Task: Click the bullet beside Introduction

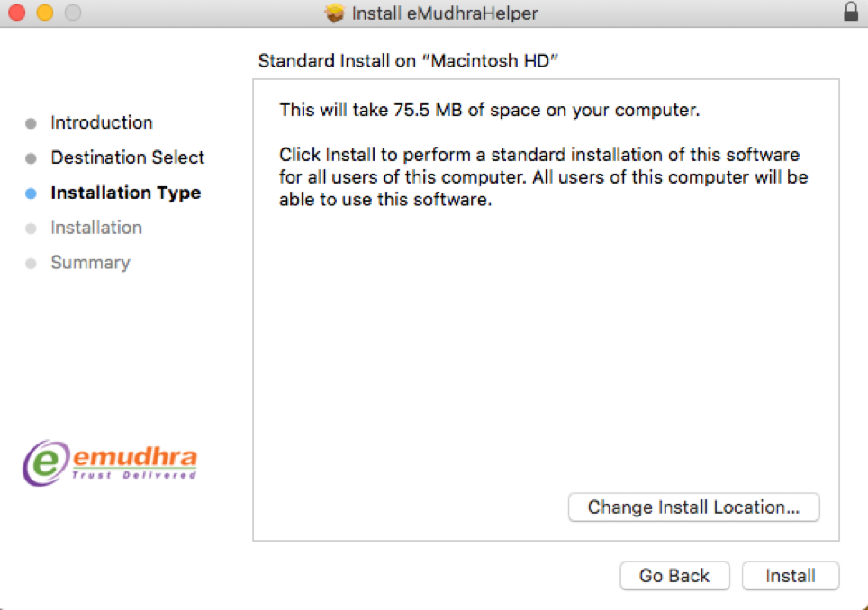Action: coord(32,123)
